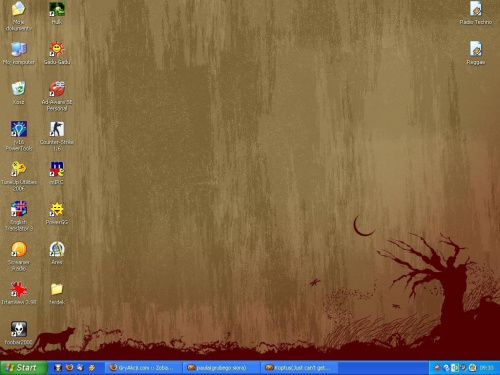Select the English Translator 3 shortcut
This screenshot has height=375, width=500.
tap(19, 209)
